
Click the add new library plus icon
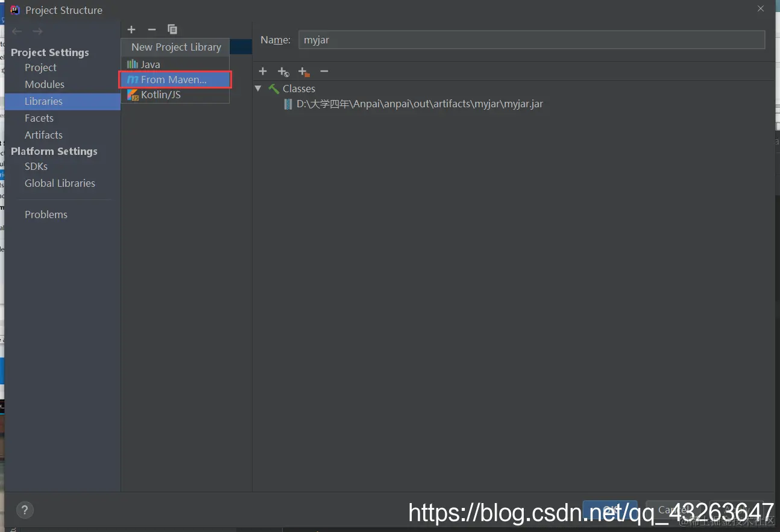131,30
